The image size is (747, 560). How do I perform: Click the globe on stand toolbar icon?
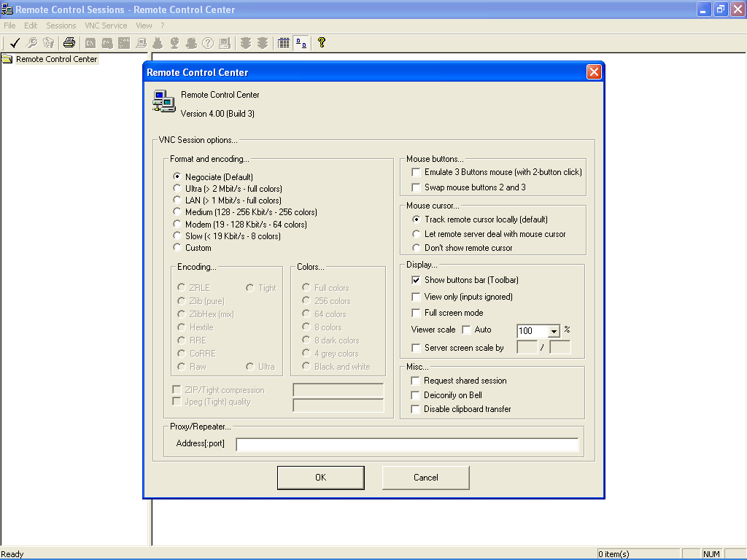(x=174, y=43)
